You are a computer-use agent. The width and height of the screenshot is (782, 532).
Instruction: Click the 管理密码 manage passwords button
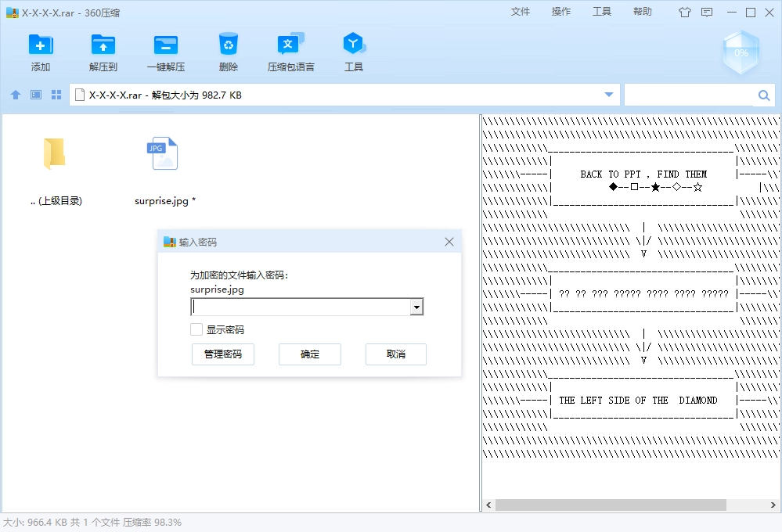223,354
